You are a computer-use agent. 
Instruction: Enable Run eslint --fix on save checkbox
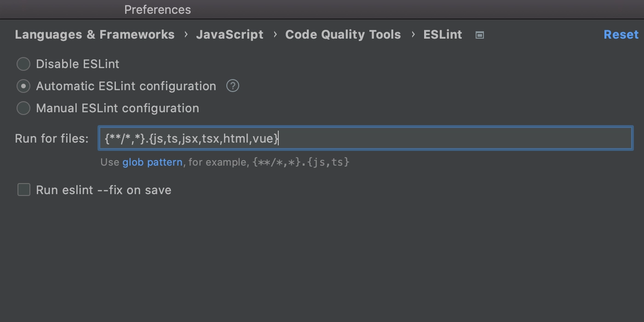[x=24, y=190]
